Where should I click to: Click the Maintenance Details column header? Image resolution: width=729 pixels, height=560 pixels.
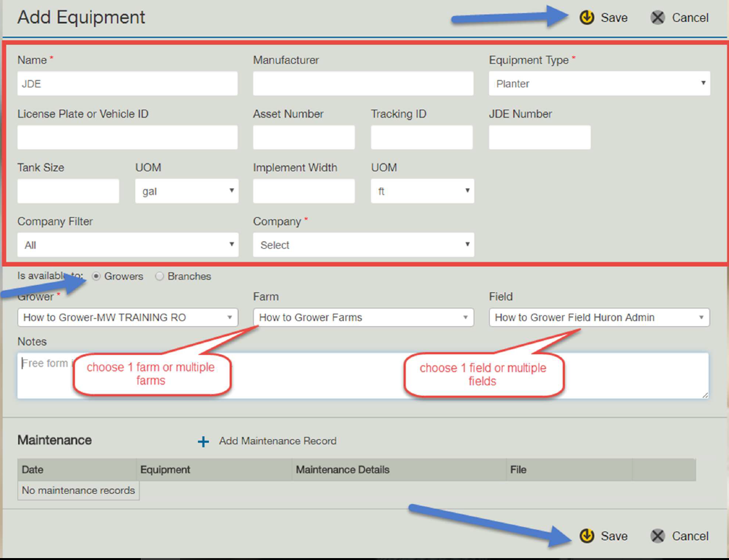pos(399,470)
